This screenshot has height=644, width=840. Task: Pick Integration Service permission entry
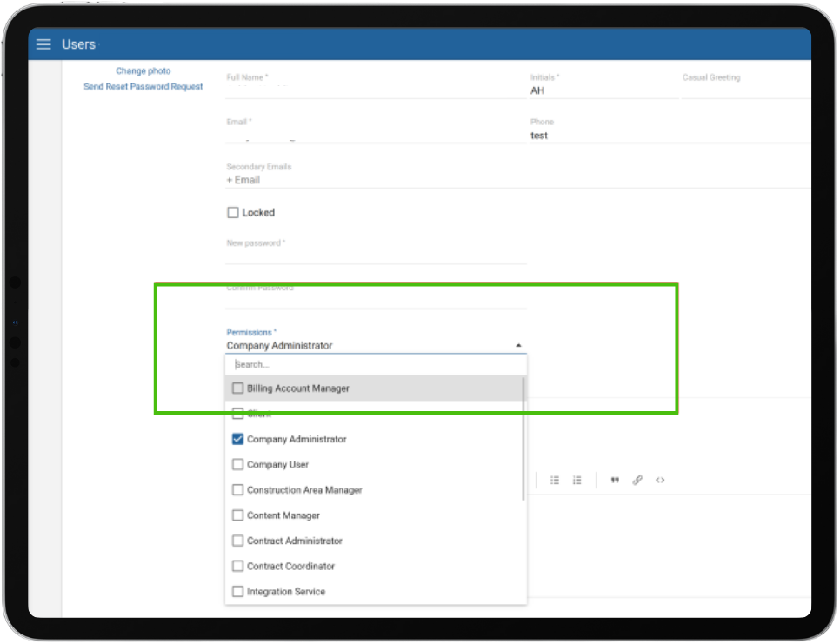coord(238,592)
